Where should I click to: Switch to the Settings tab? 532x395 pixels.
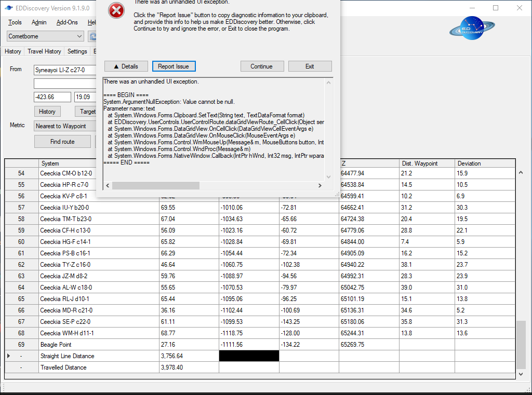coord(77,51)
